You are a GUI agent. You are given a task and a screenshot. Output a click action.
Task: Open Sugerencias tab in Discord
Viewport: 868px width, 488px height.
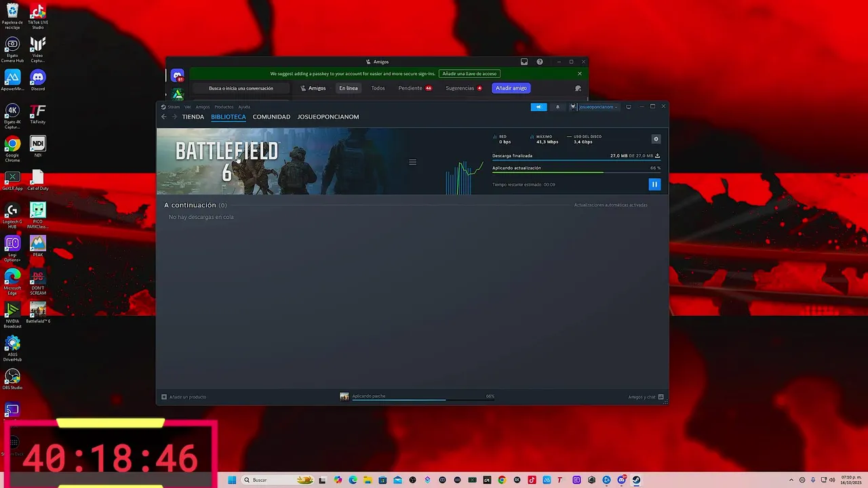click(x=464, y=88)
